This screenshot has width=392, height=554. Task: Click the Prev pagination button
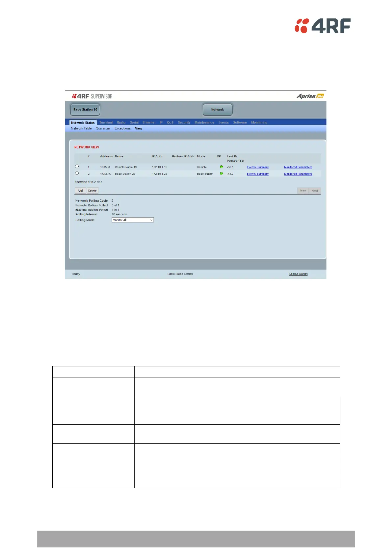[303, 191]
